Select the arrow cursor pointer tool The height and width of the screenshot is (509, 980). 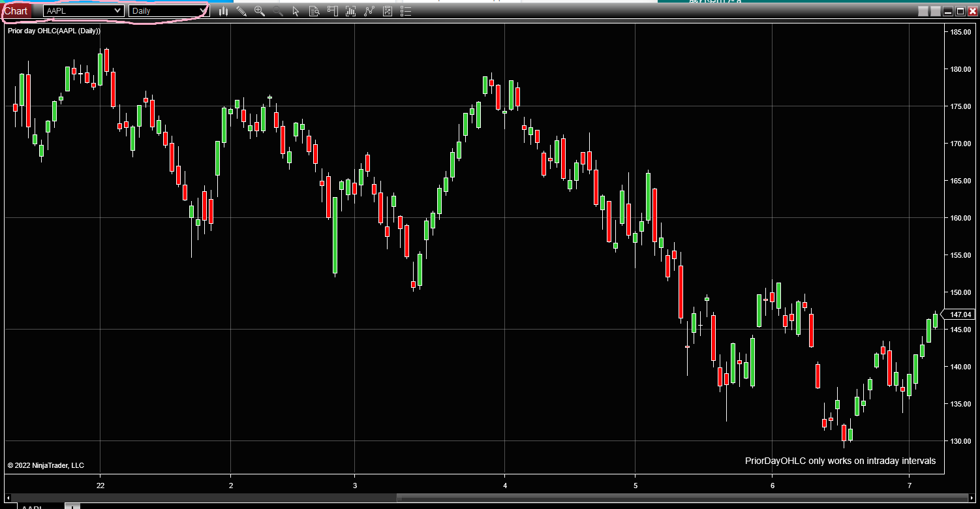pyautogui.click(x=296, y=11)
